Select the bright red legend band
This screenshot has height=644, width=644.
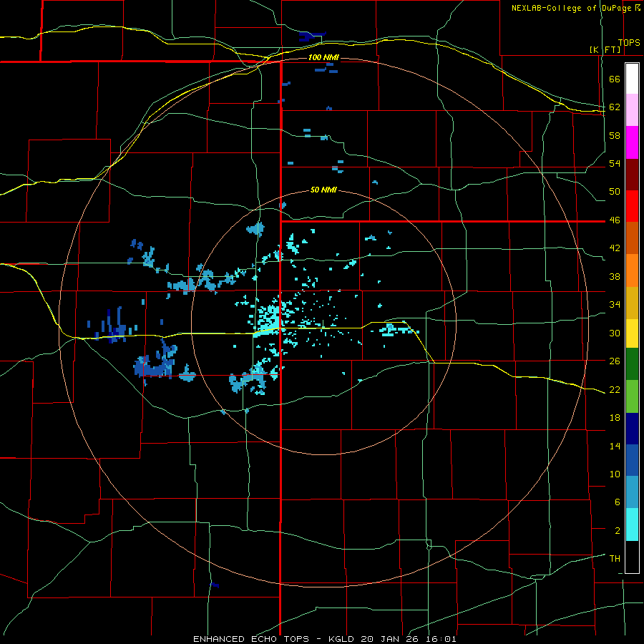coord(632,206)
